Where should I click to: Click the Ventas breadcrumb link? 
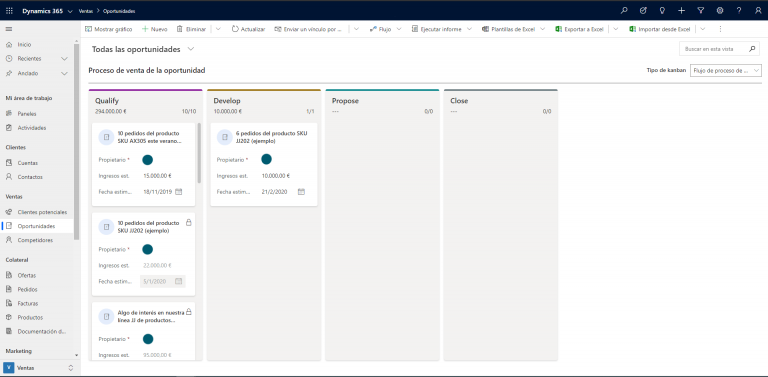86,11
